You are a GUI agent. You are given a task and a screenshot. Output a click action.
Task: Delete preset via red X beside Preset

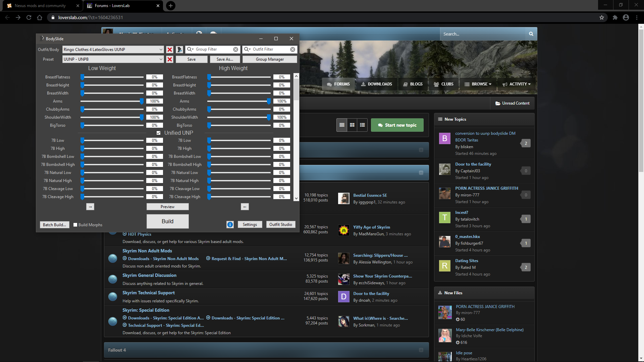pos(170,59)
